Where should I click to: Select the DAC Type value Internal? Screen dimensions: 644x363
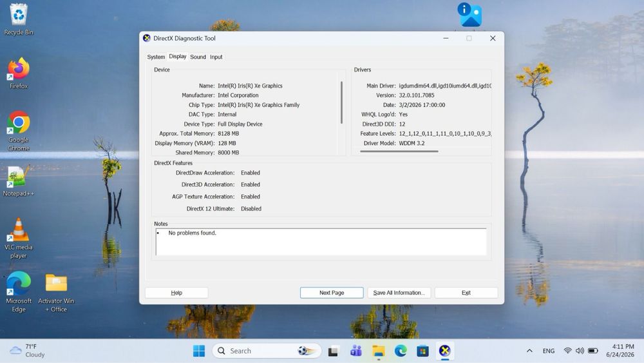tap(227, 114)
